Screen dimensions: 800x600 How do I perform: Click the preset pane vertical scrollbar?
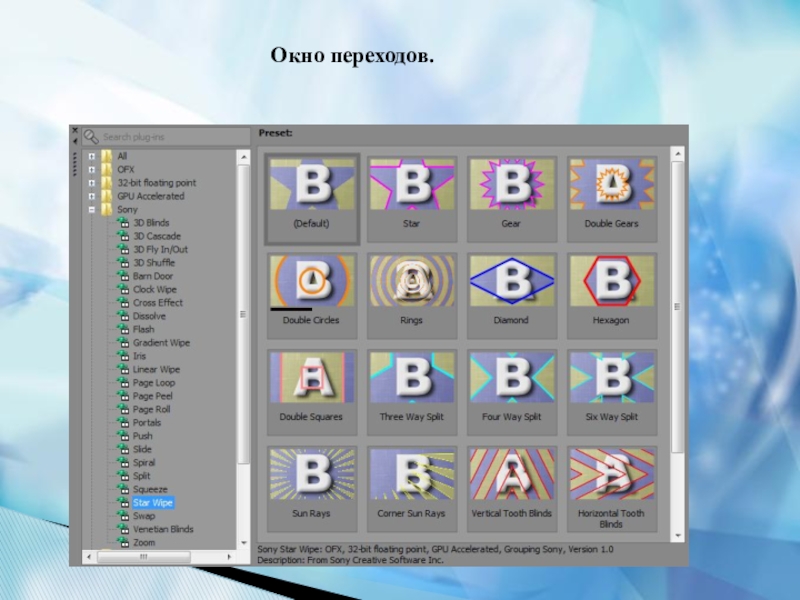678,300
